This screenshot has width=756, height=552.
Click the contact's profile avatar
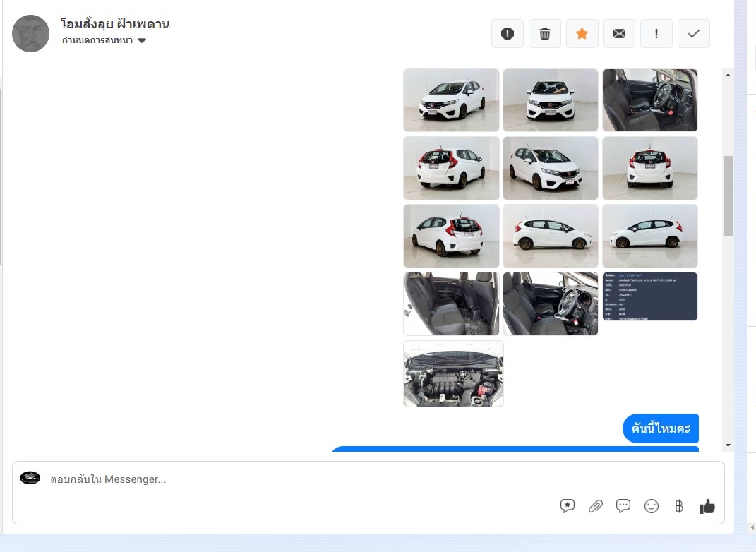point(31,33)
